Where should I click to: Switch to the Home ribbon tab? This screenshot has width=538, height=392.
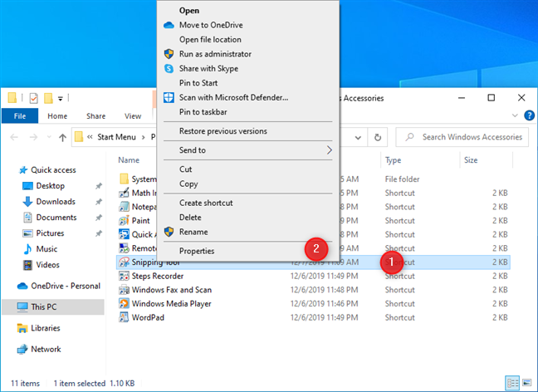[x=57, y=116]
